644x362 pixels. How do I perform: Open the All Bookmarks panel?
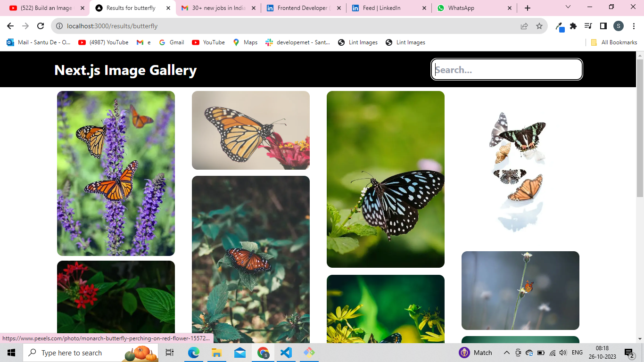click(612, 42)
